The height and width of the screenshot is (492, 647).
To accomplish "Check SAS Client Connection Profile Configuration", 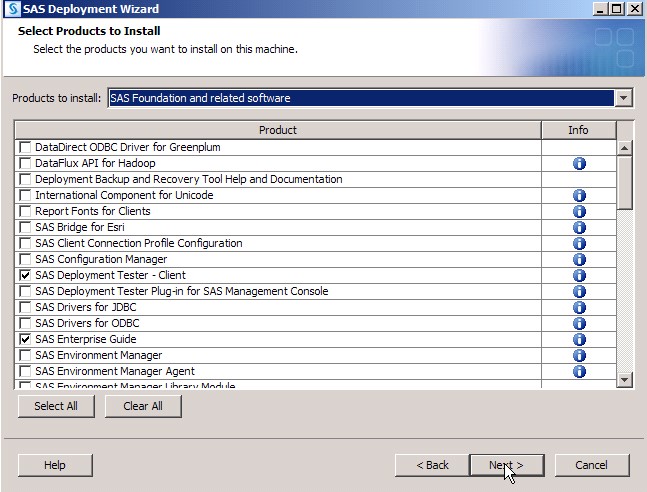I will tap(25, 243).
